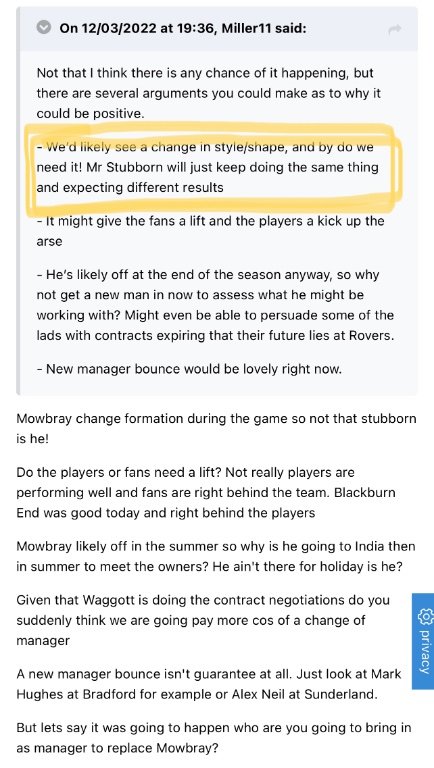Screen dimensions: 434x768
Task: Click the "Mowbray change formation during the game" paragraph
Action: point(216,429)
